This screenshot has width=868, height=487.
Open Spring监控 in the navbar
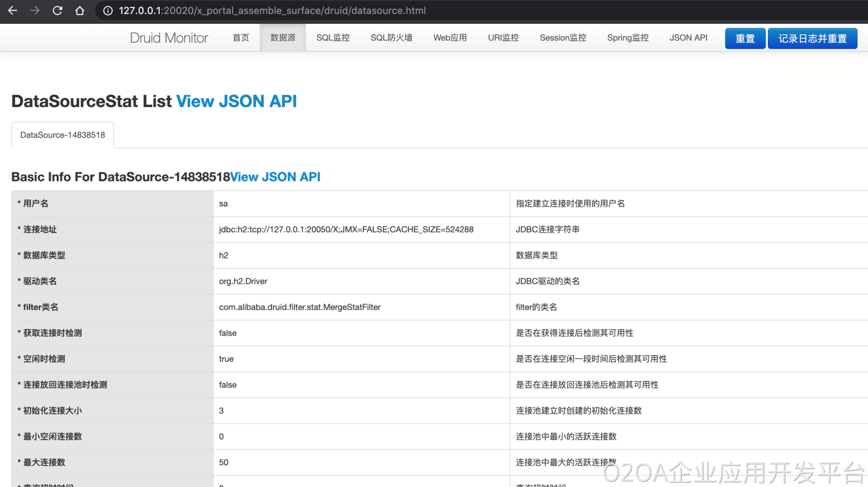627,38
